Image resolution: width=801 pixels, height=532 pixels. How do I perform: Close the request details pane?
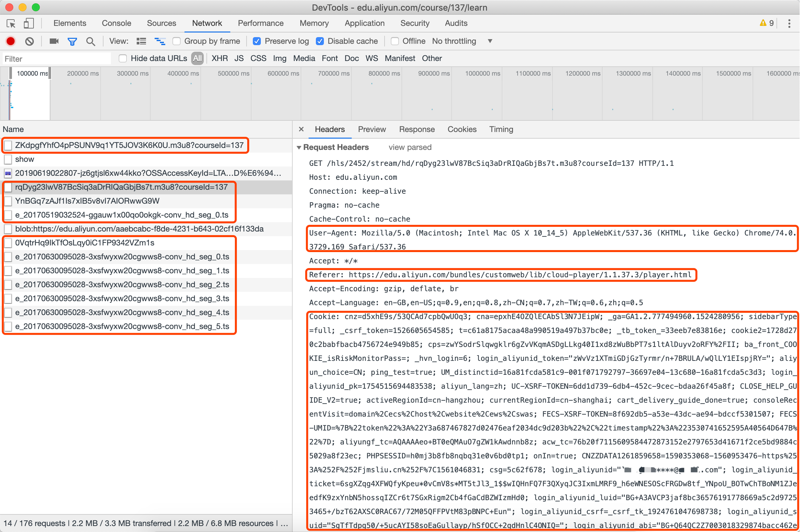click(301, 129)
